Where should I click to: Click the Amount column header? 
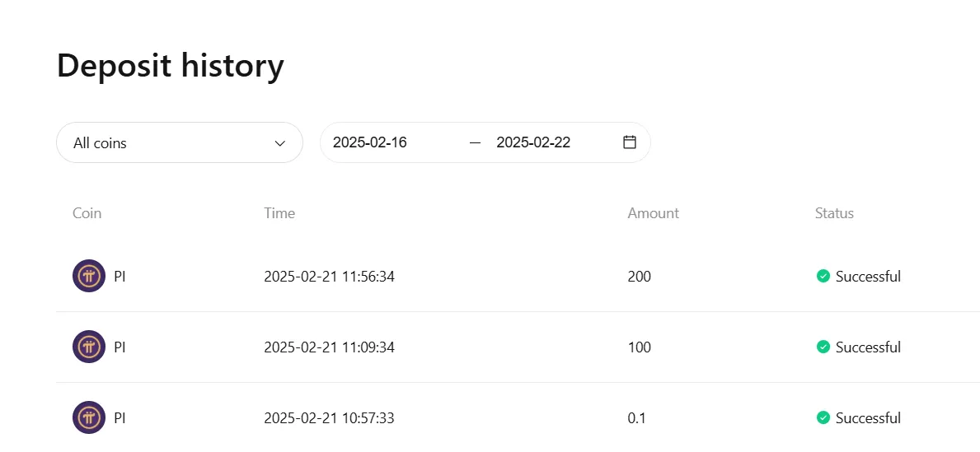[653, 213]
